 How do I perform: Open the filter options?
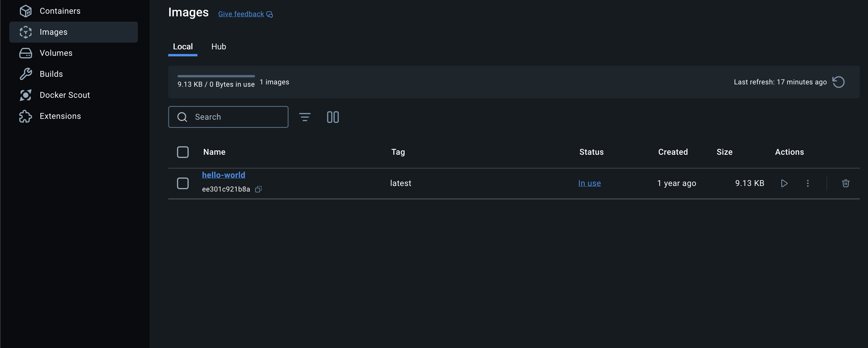click(305, 117)
